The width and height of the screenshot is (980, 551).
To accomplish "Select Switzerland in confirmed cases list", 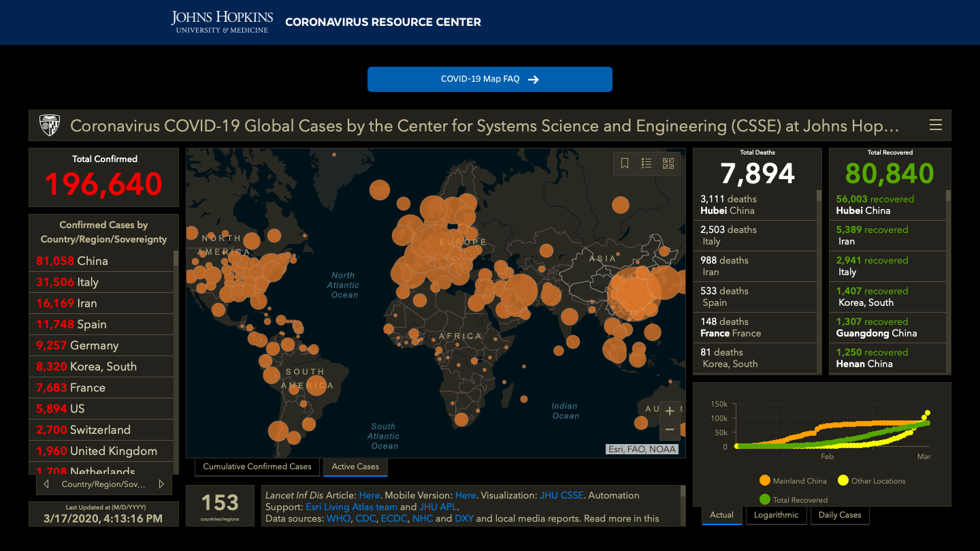I will [x=101, y=430].
